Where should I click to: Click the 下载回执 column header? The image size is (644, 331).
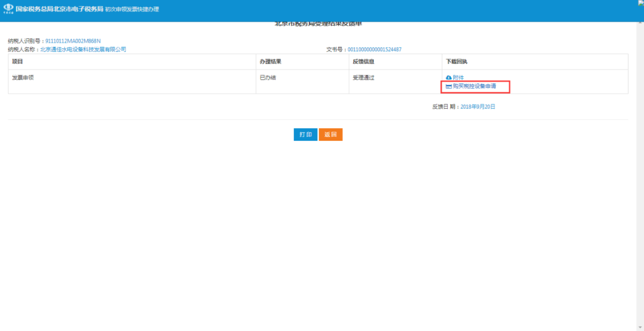coord(457,62)
